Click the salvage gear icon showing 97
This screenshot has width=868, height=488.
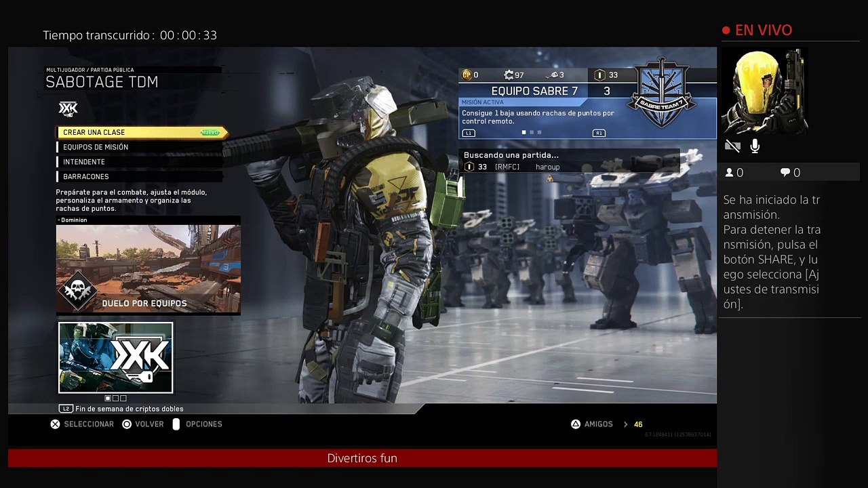(x=509, y=75)
